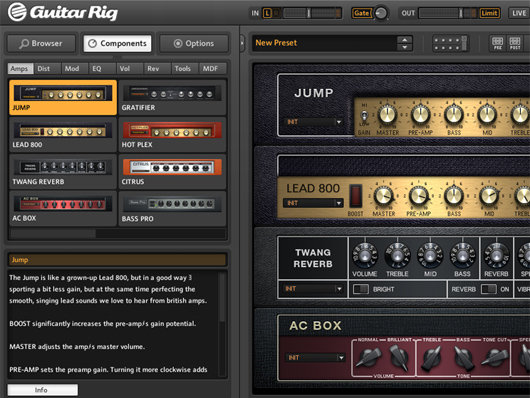This screenshot has height=398, width=530.
Task: Enable the Bright switch on Twang Reverb
Action: click(361, 289)
